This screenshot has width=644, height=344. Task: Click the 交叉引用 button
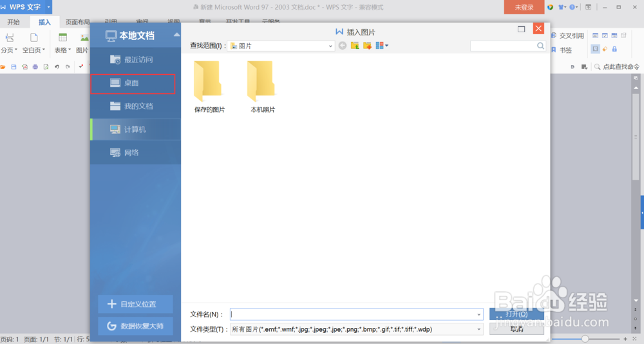coord(568,36)
